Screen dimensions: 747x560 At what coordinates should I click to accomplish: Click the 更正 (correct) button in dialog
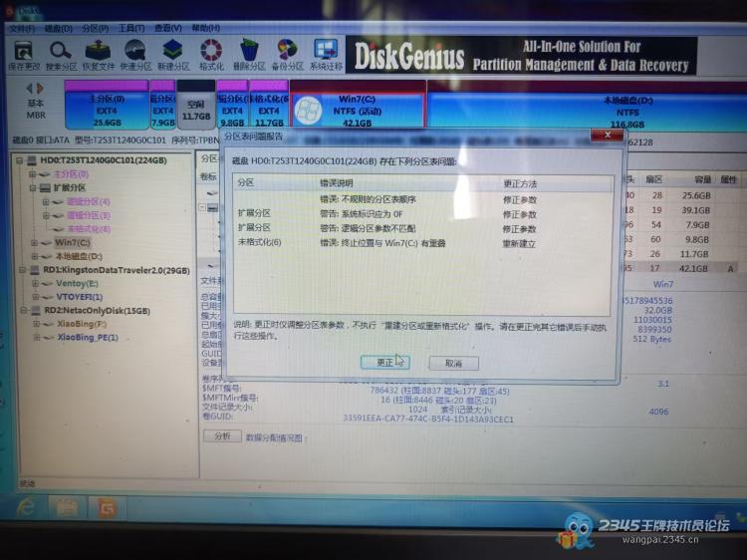[384, 363]
